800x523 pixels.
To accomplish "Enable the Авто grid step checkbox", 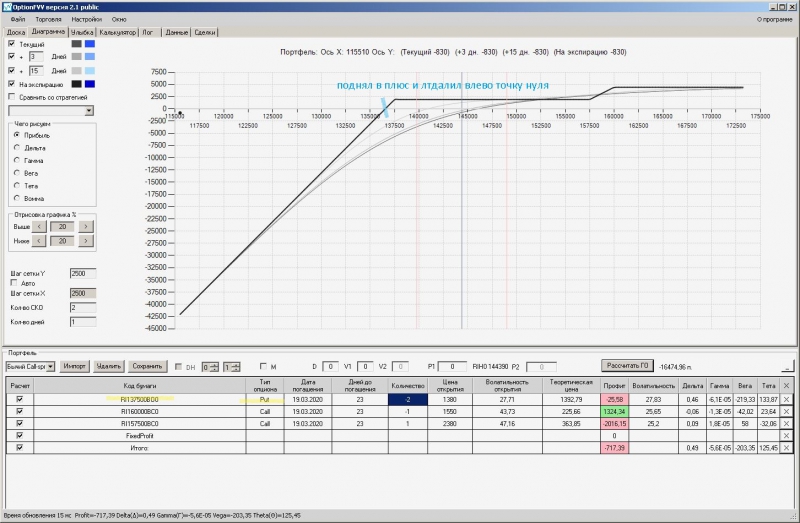I will (x=14, y=283).
